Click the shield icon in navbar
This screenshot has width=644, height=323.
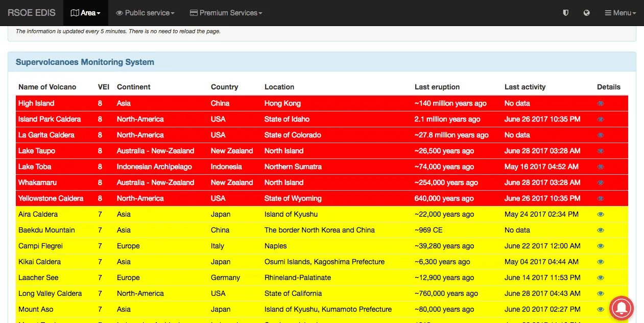(565, 13)
